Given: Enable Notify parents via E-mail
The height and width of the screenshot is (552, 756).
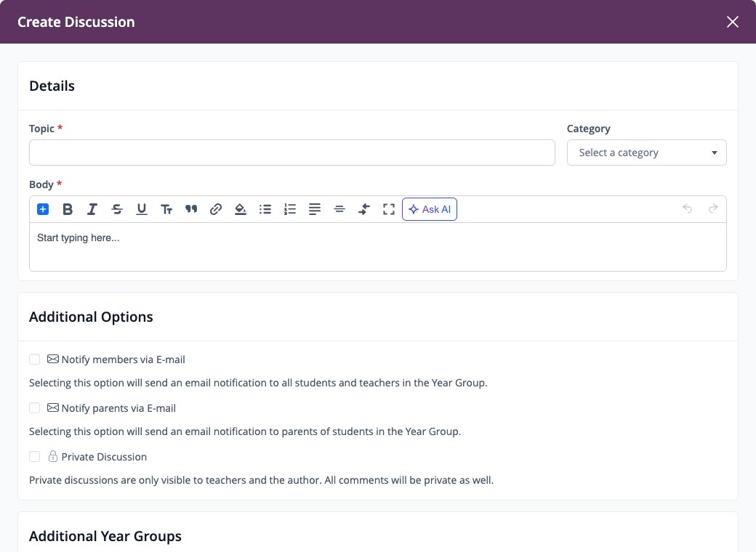Looking at the screenshot, I should point(34,408).
